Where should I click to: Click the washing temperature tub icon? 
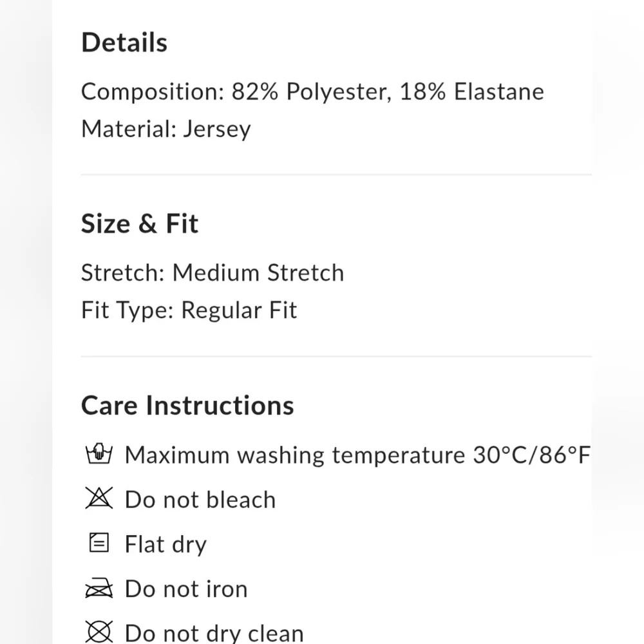[x=99, y=455]
